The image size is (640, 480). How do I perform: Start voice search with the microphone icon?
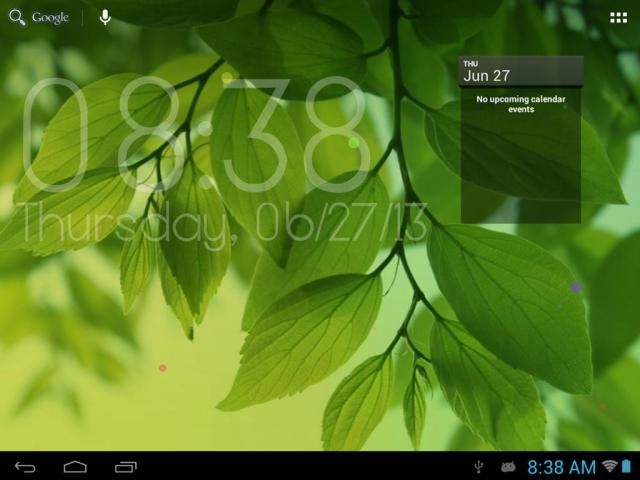[x=105, y=17]
